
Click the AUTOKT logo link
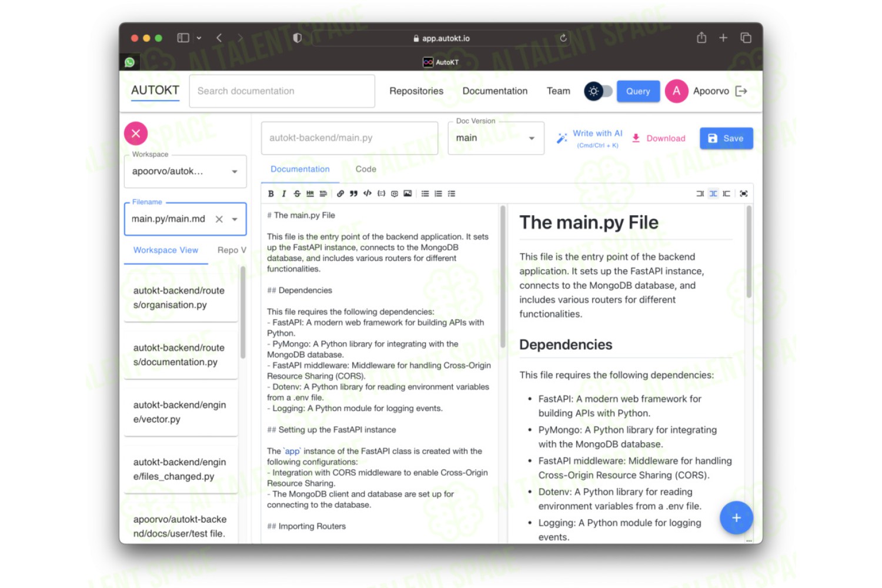coord(155,91)
